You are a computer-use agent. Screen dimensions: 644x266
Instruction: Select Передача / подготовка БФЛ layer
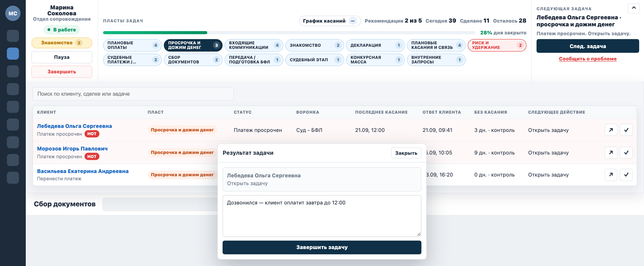254,60
